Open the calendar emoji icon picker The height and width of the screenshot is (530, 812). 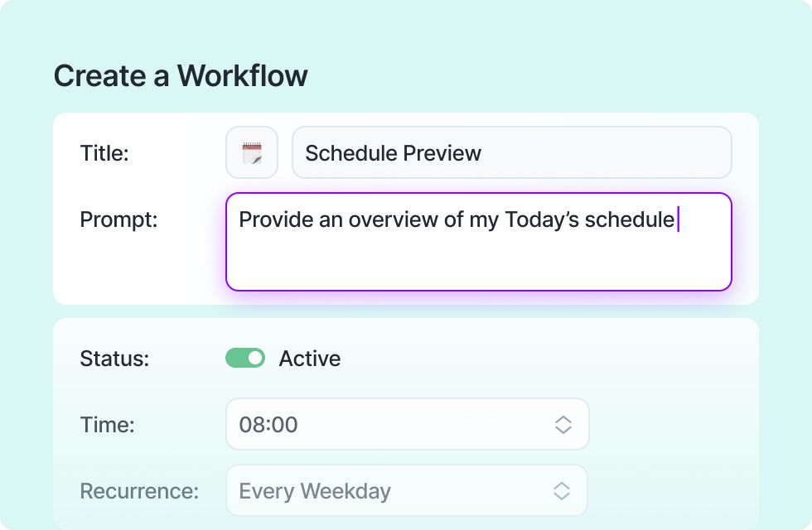pyautogui.click(x=252, y=152)
